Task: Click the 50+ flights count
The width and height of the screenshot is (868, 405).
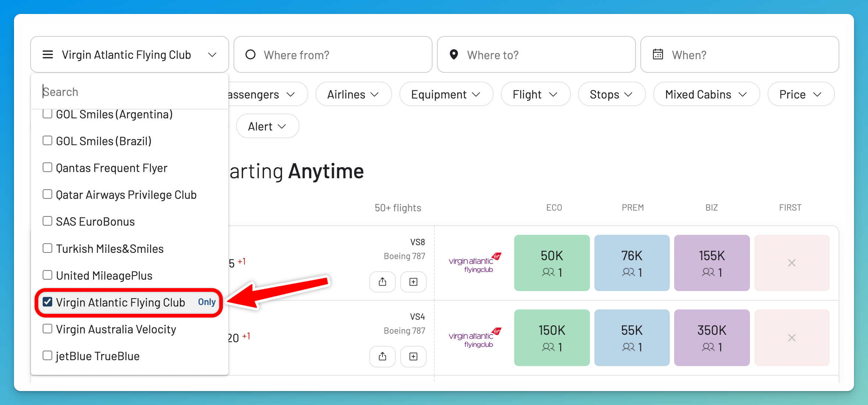Action: point(398,208)
